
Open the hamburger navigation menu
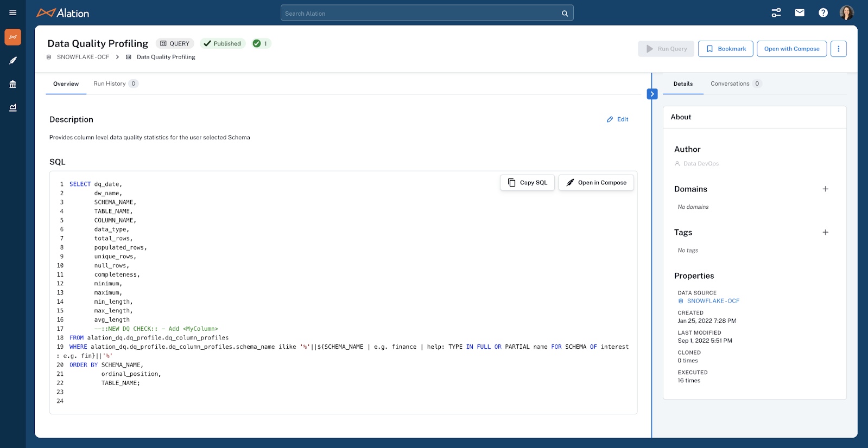click(x=13, y=13)
